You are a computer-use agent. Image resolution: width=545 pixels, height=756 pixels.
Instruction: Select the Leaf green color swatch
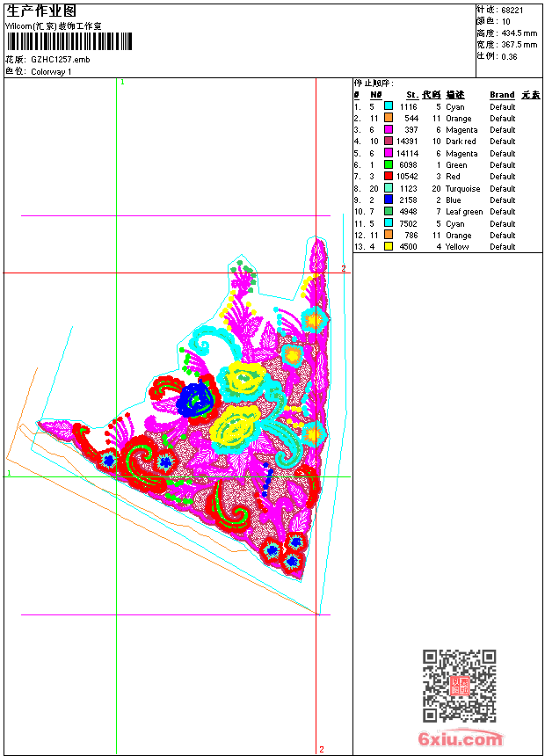[389, 211]
